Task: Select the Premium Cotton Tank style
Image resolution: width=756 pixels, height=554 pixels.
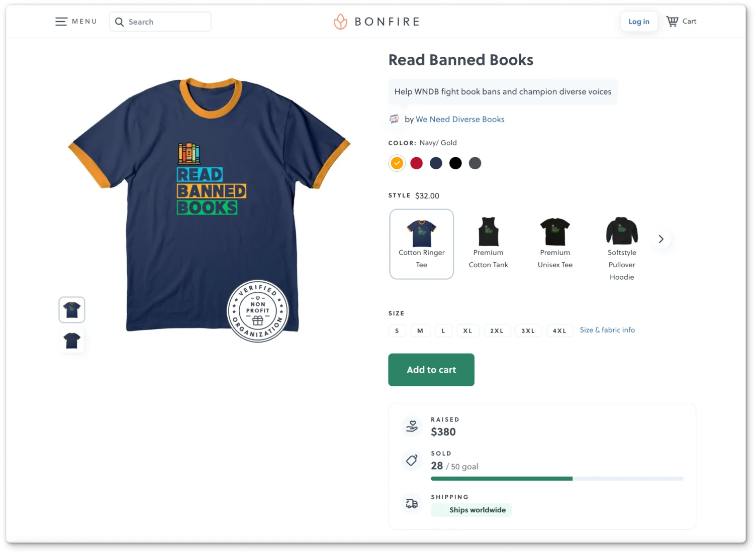Action: point(488,244)
